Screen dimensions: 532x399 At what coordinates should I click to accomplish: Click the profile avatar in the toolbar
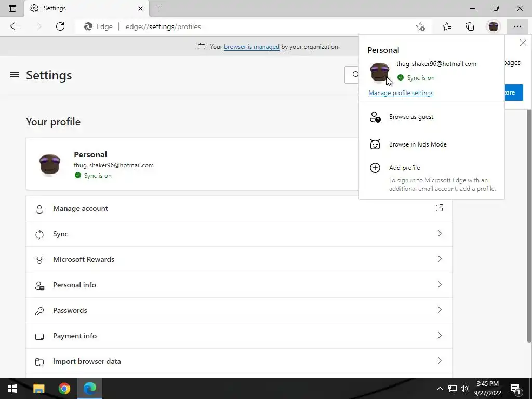[494, 26]
